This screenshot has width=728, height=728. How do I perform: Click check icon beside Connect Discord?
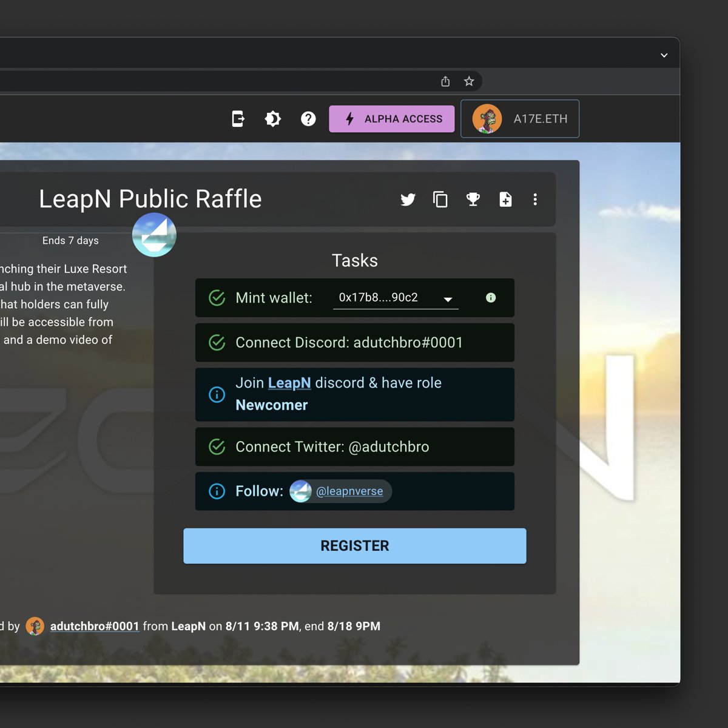coord(217,343)
